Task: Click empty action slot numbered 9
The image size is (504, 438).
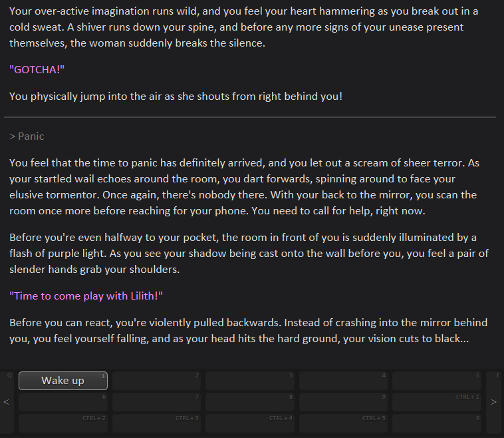Action: tap(343, 402)
